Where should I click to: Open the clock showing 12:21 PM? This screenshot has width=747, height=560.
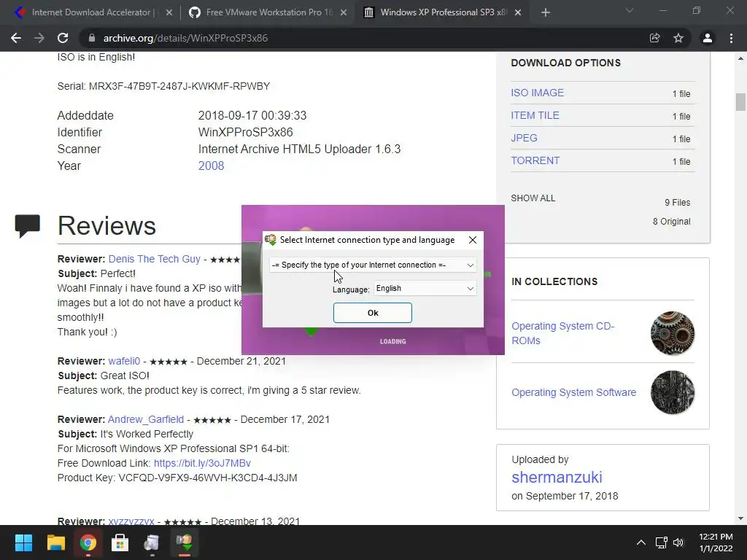pyautogui.click(x=716, y=542)
